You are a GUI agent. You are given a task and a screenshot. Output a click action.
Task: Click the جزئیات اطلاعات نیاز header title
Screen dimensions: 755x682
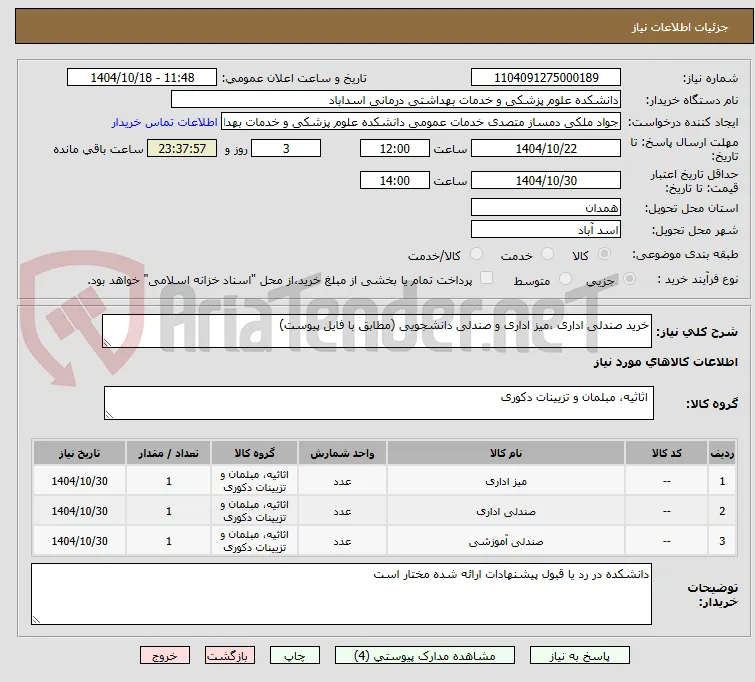680,27
